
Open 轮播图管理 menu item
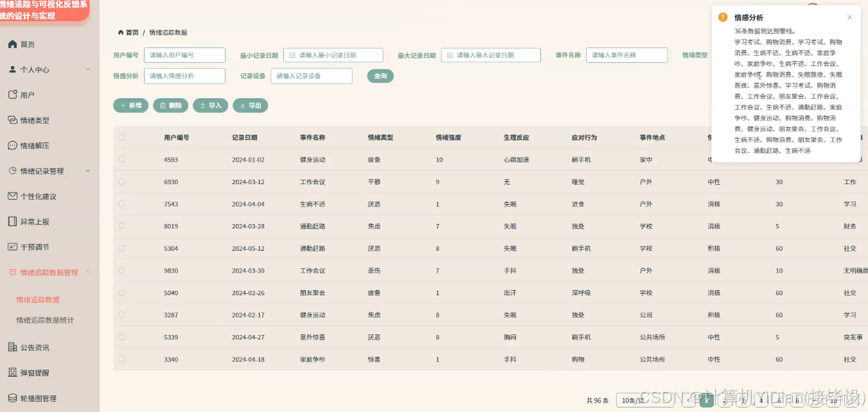point(39,398)
